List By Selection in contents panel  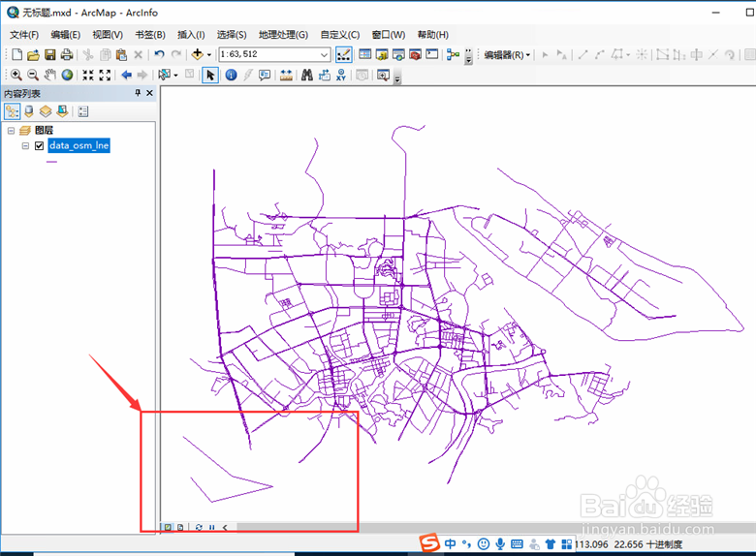tap(62, 111)
